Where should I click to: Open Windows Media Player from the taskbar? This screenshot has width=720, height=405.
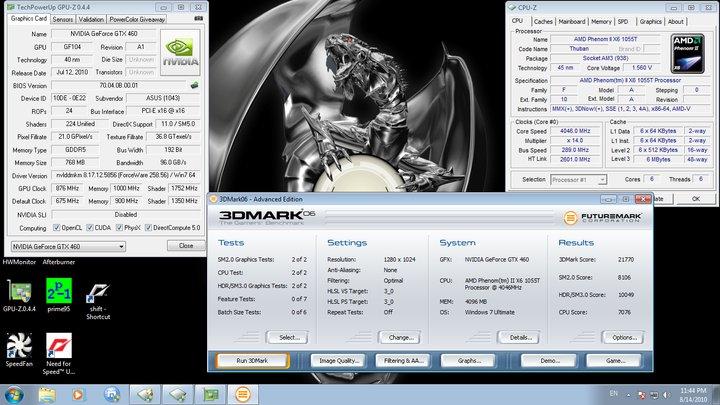78,394
